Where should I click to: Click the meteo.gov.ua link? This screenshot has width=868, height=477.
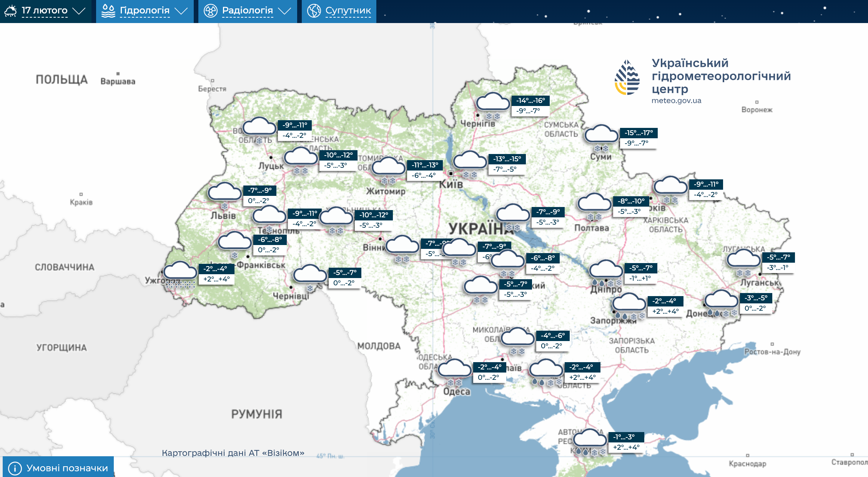click(x=676, y=101)
